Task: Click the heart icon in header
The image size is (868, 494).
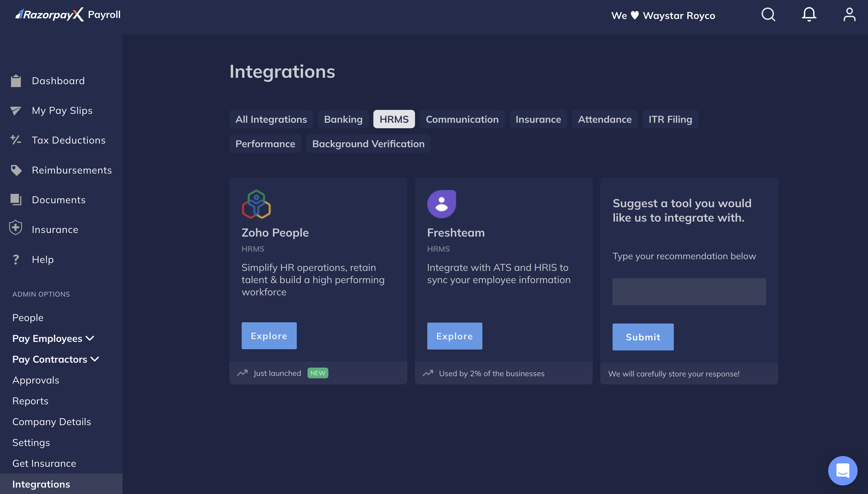Action: pos(635,15)
